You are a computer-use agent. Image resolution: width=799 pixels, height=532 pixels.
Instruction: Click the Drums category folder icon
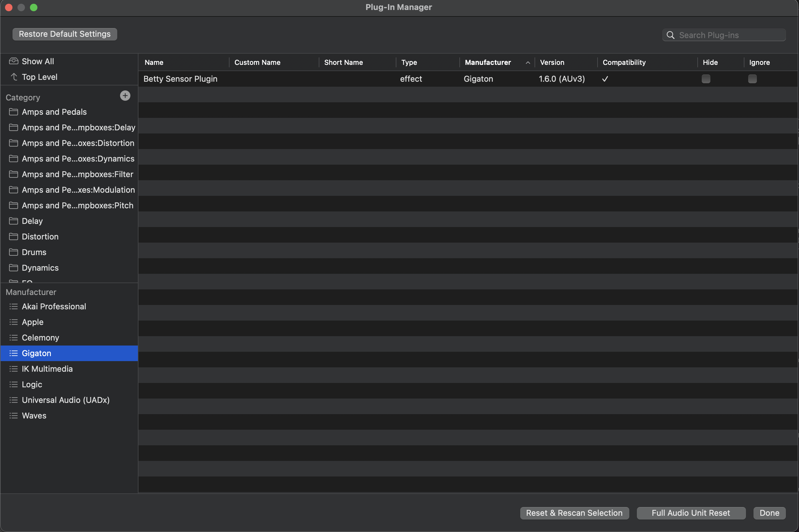click(x=14, y=252)
